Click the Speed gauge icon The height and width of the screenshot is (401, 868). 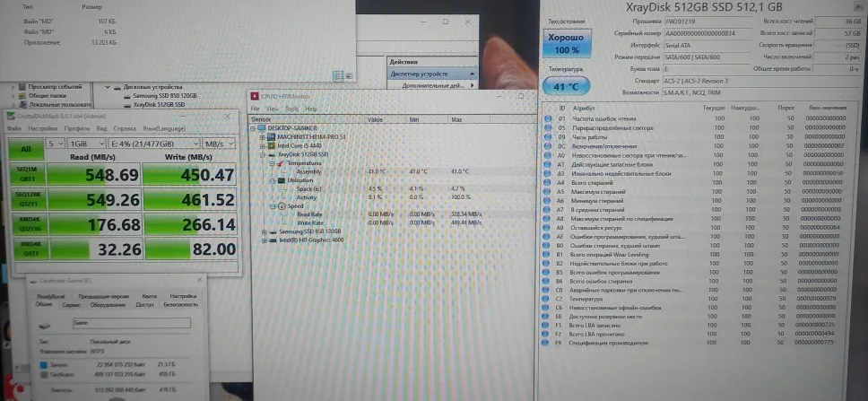pos(282,206)
